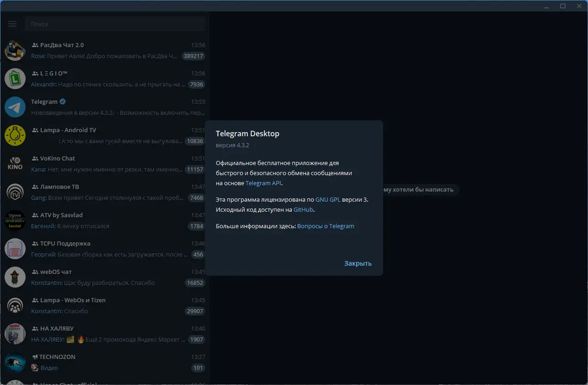Click the 13:27 timestamp on TECHNOZON
588x385 pixels.
click(x=198, y=357)
